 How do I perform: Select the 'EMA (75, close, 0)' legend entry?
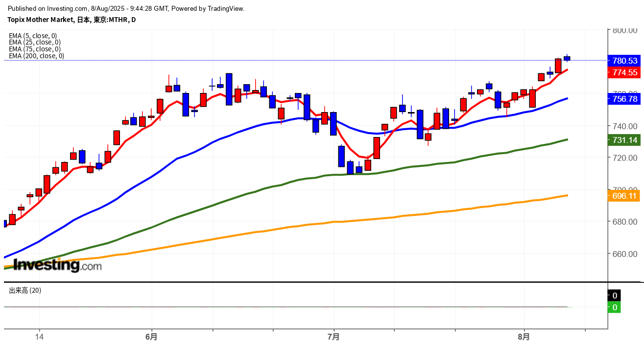(35, 49)
